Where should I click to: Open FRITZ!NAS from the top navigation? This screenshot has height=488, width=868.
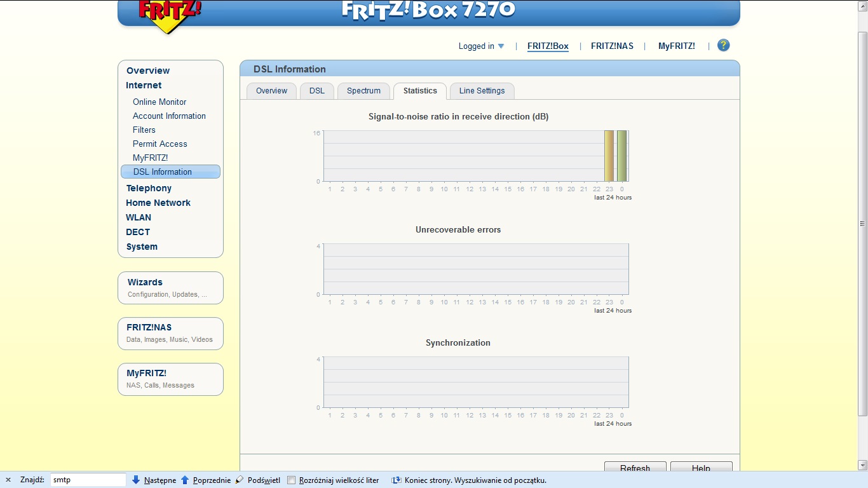pos(612,46)
